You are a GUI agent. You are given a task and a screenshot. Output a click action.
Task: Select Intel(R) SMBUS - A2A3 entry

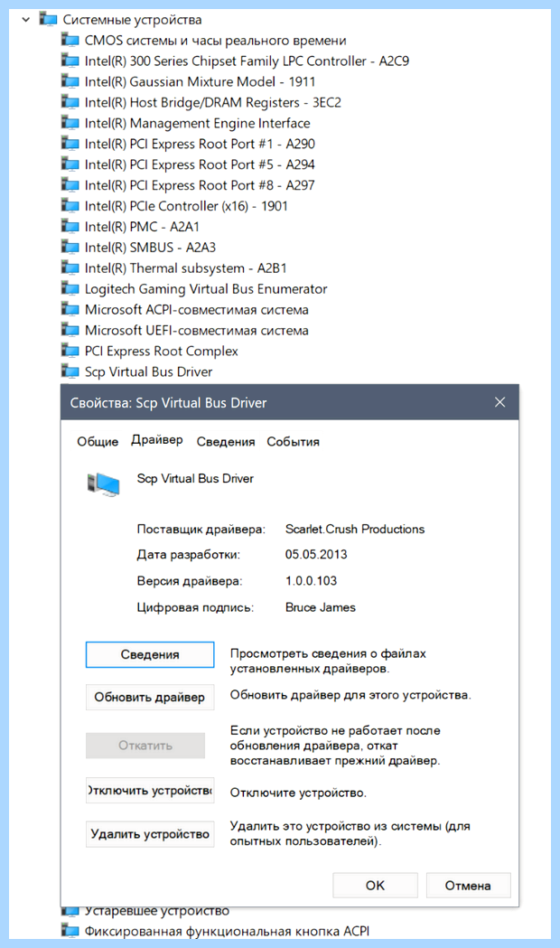150,248
